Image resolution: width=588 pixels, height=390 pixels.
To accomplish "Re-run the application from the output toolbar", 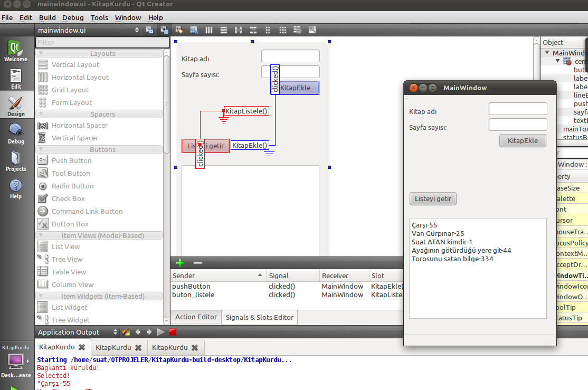I will tap(160, 332).
